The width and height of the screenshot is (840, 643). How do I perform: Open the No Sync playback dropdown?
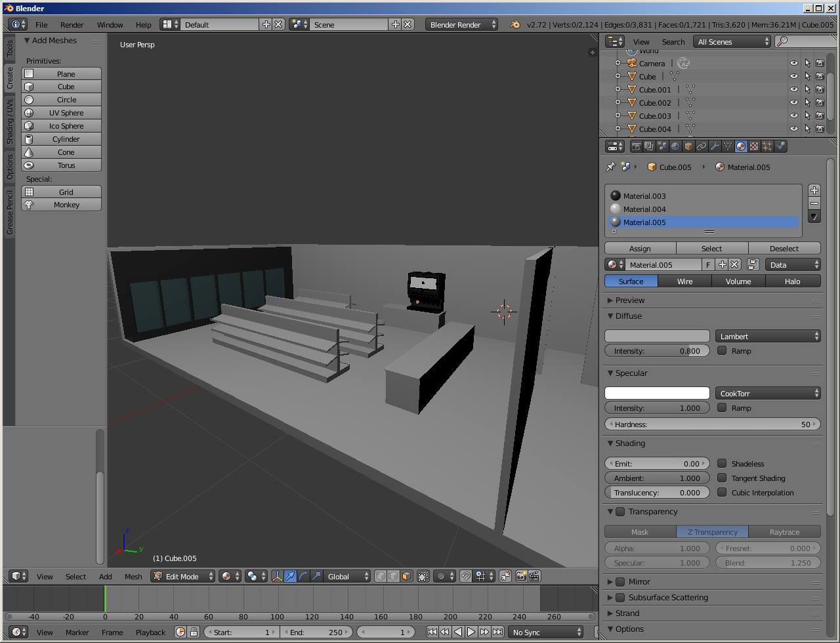546,632
